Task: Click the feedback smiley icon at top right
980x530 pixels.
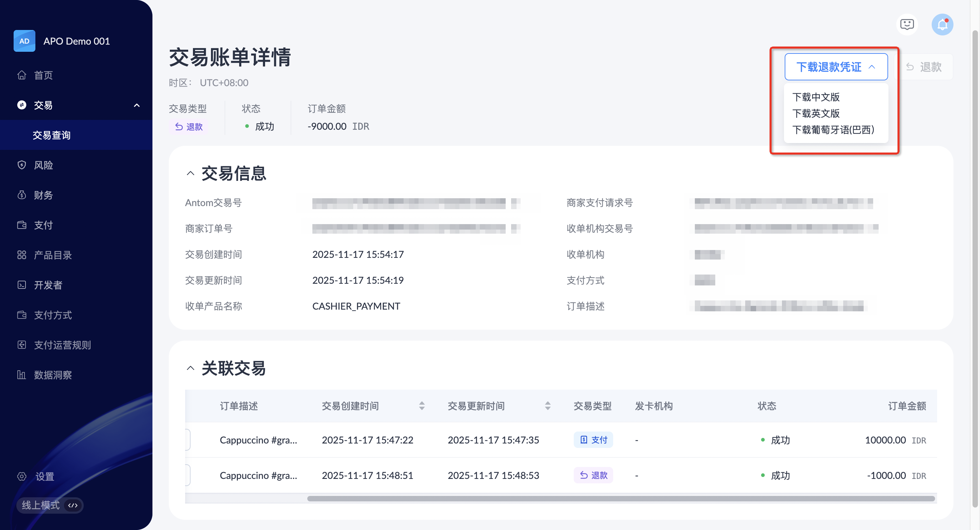Action: click(x=906, y=25)
